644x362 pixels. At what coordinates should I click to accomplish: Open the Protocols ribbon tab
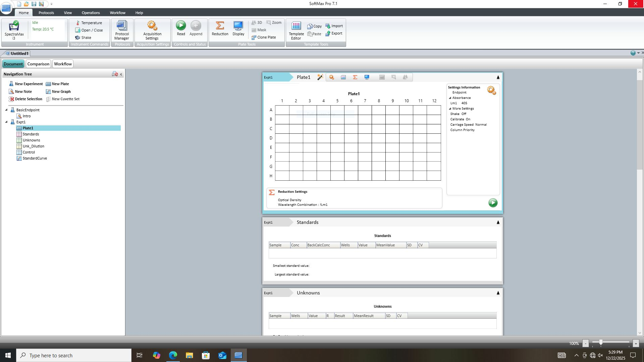click(x=46, y=13)
